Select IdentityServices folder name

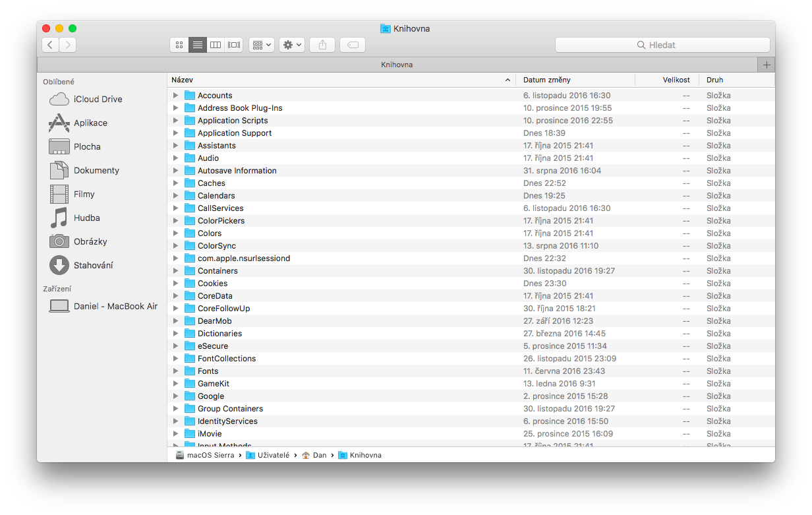pos(227,421)
